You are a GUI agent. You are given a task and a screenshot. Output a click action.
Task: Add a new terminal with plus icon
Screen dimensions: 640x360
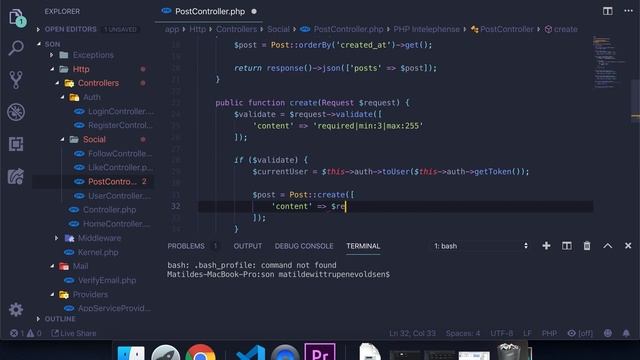[x=546, y=246]
